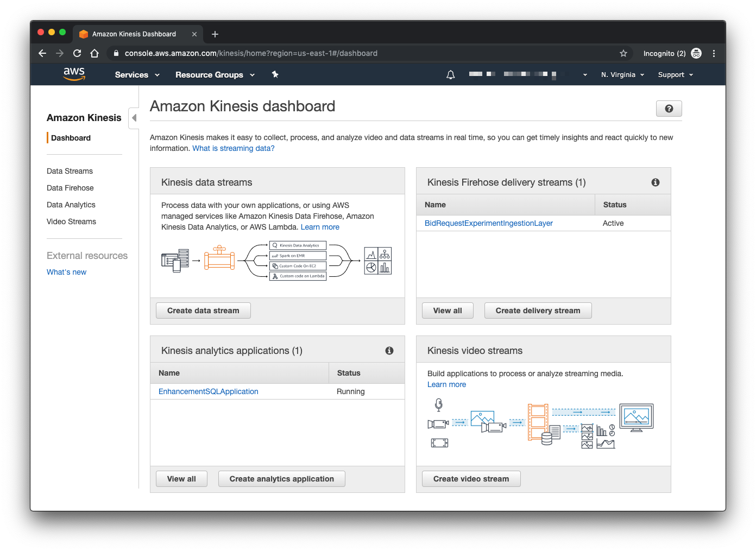Click the 'Kinesis analytics applications (1)' heading
Viewport: 756px width, 551px height.
232,351
